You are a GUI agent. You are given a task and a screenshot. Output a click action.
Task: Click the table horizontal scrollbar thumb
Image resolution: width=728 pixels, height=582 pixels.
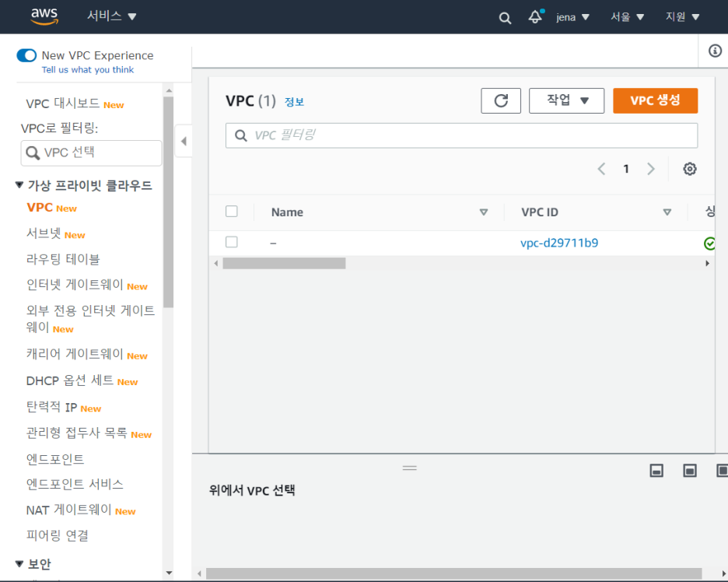pos(284,263)
